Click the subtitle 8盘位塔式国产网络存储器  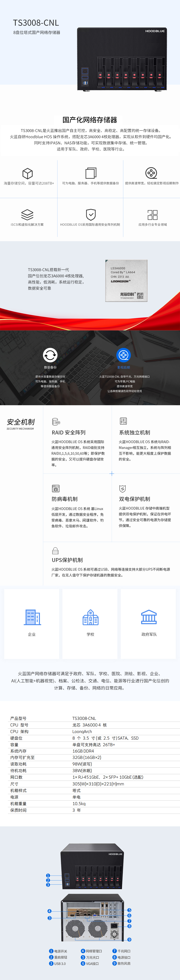[37, 33]
